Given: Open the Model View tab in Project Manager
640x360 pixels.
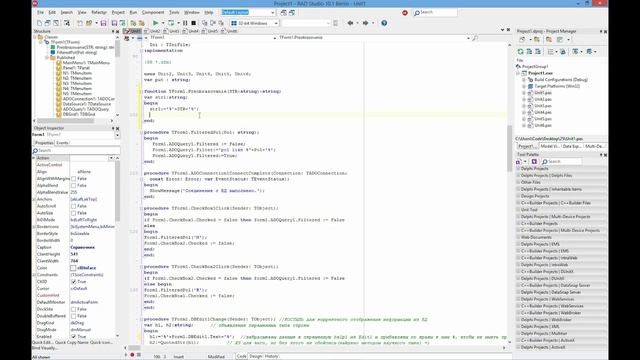Looking at the screenshot, I should pyautogui.click(x=549, y=146).
